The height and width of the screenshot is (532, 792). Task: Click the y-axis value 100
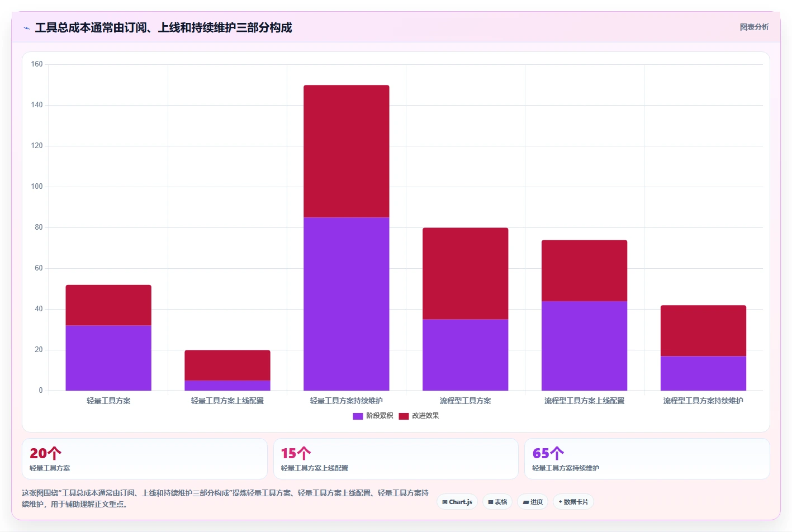(37, 187)
